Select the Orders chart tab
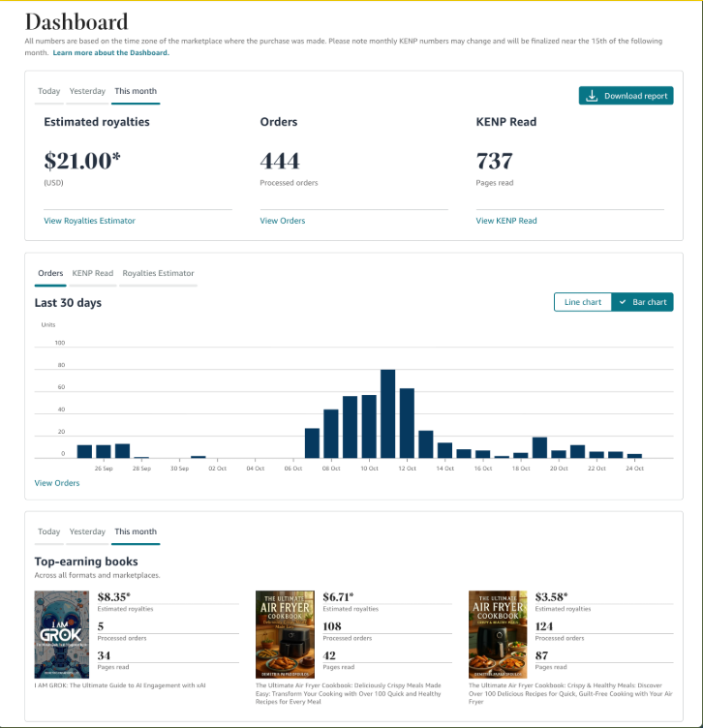 (50, 273)
